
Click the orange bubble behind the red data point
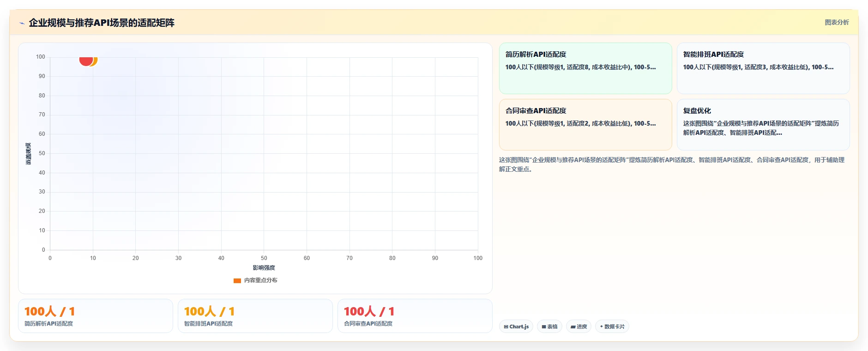[95, 61]
